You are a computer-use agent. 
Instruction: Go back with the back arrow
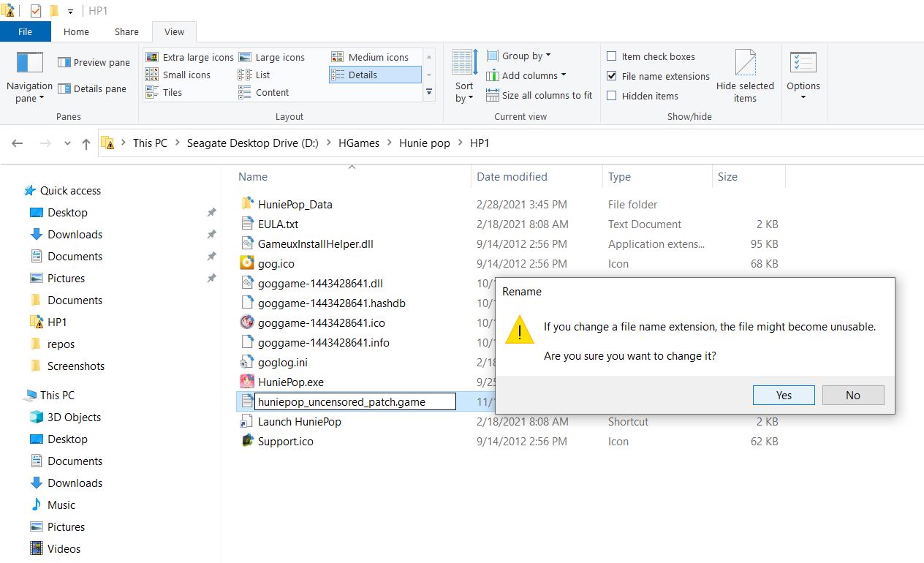click(x=18, y=143)
